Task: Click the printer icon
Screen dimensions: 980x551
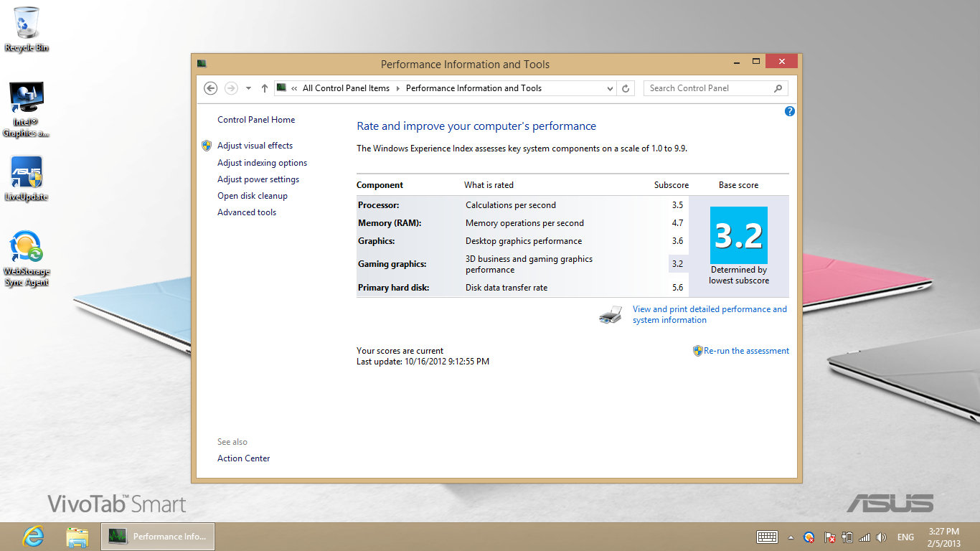Action: 611,315
